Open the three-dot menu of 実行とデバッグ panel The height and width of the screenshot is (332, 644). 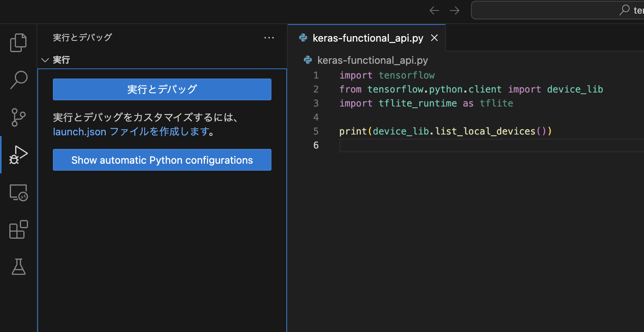269,38
